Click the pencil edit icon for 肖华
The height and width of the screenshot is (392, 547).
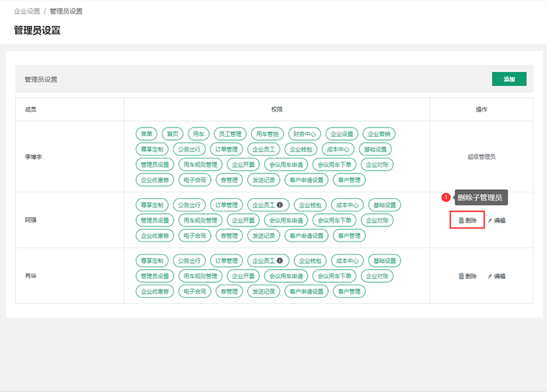pyautogui.click(x=490, y=276)
